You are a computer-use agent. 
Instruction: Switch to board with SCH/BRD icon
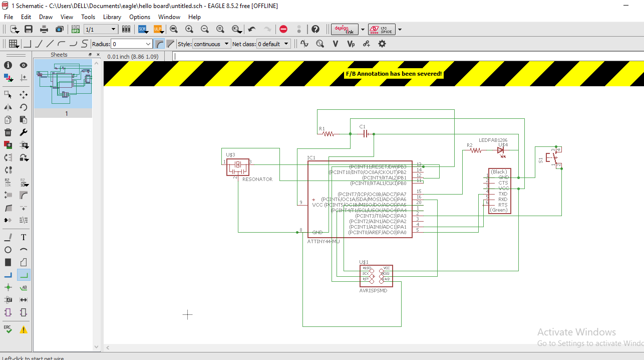[75, 30]
